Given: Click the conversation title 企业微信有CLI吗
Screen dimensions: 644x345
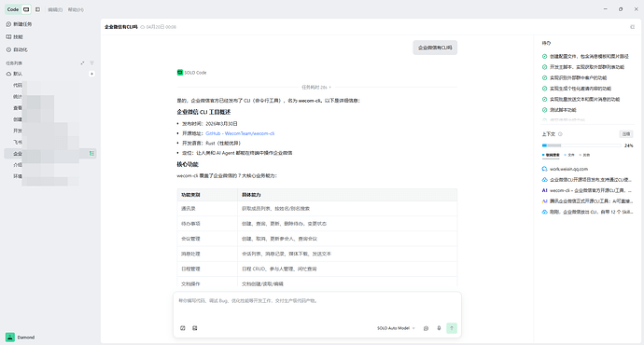Looking at the screenshot, I should coord(120,27).
